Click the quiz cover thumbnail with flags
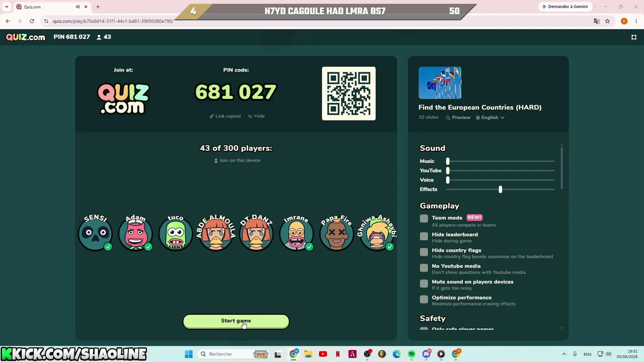Viewport: 644px width, 362px height. 440,82
